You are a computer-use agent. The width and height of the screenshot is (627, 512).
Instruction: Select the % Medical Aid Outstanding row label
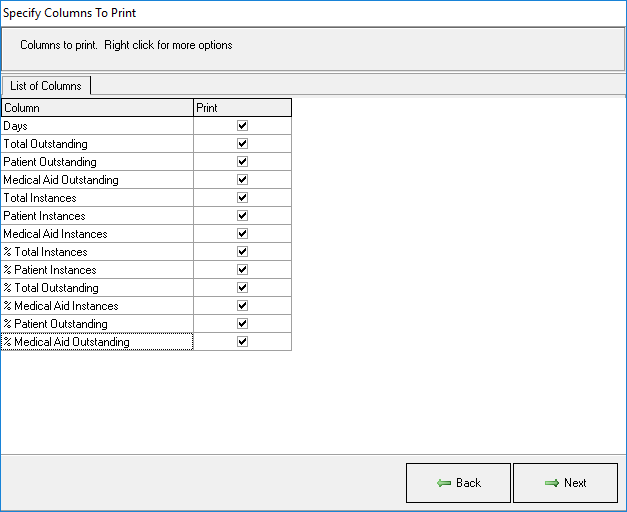point(97,342)
